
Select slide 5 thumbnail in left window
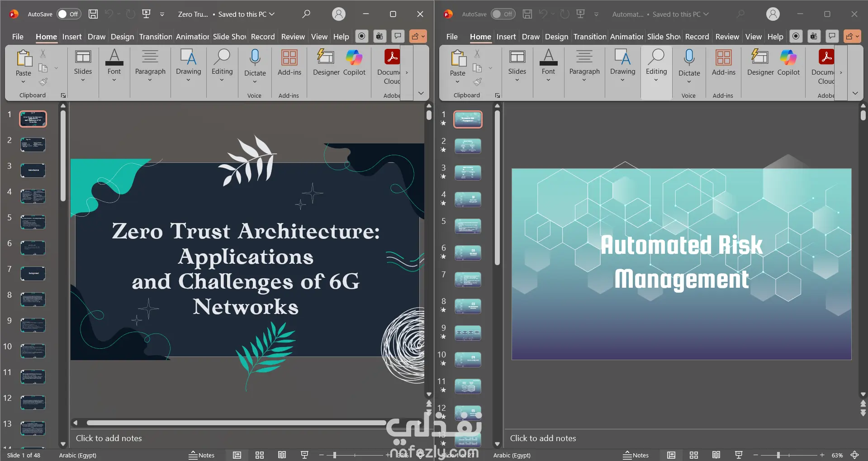pyautogui.click(x=33, y=222)
